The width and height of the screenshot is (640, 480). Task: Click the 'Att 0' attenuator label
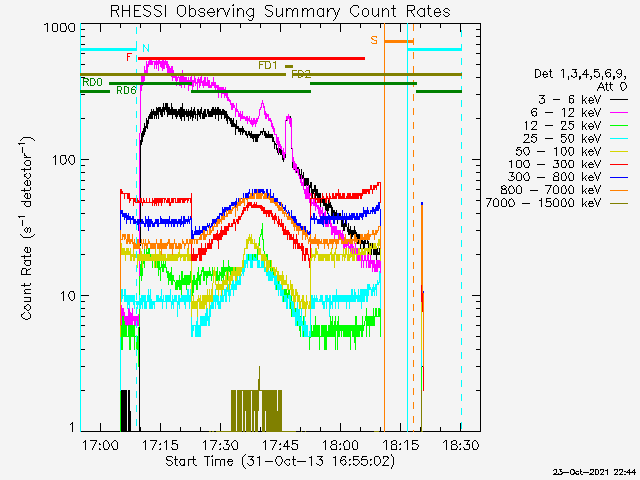[611, 87]
